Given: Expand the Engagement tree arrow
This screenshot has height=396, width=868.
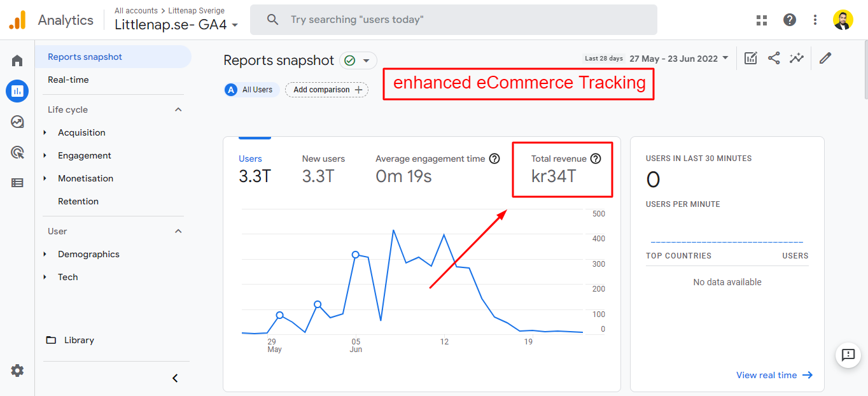Looking at the screenshot, I should pos(45,155).
